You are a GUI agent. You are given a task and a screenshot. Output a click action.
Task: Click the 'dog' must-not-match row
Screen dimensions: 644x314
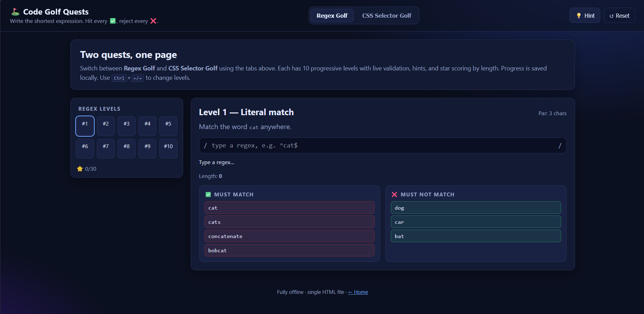pyautogui.click(x=476, y=207)
